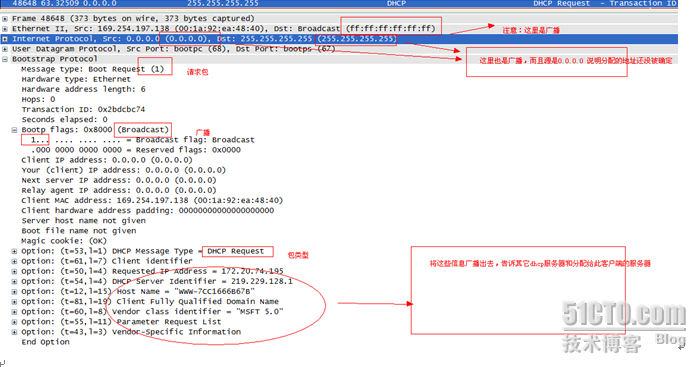
Task: Click the Server Identifier 219.229.128.1 value
Action: [x=262, y=281]
